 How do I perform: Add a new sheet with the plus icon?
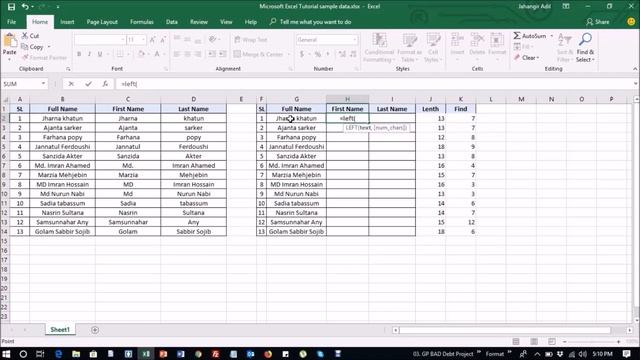[x=95, y=330]
